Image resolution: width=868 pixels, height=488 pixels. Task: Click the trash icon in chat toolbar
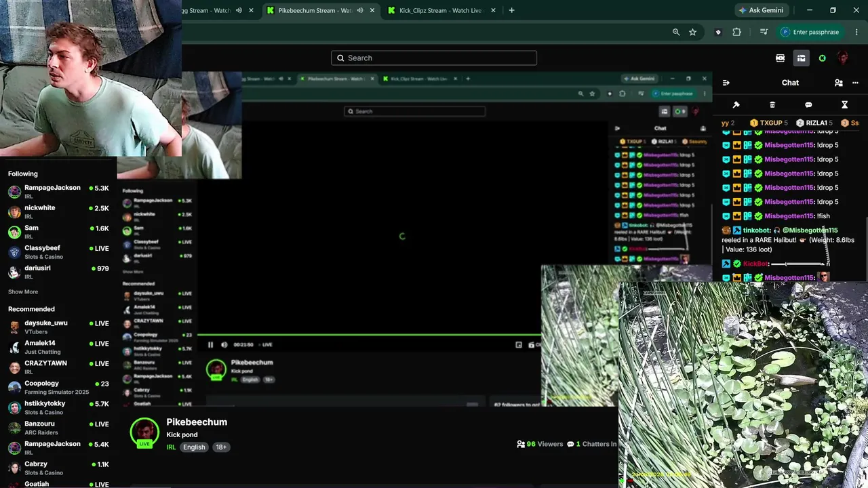point(772,105)
